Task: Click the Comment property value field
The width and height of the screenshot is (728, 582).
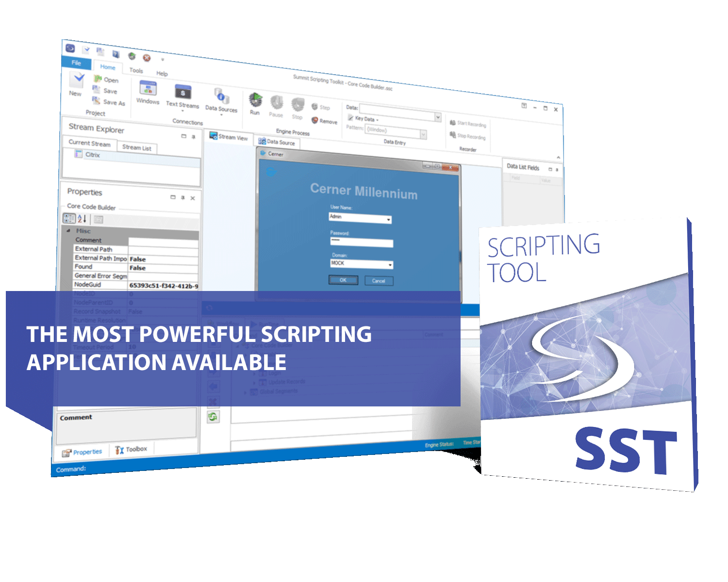Action: click(164, 241)
